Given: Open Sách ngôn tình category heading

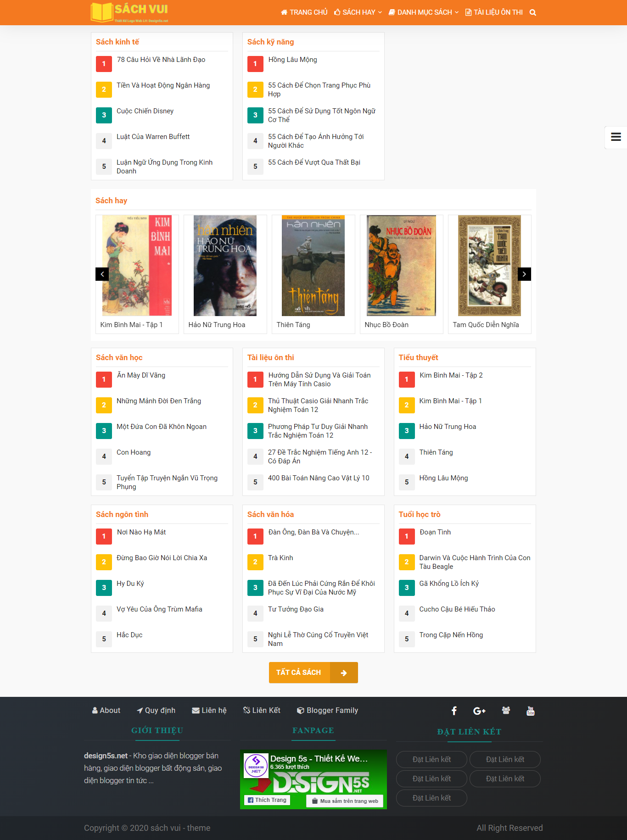Looking at the screenshot, I should [122, 514].
